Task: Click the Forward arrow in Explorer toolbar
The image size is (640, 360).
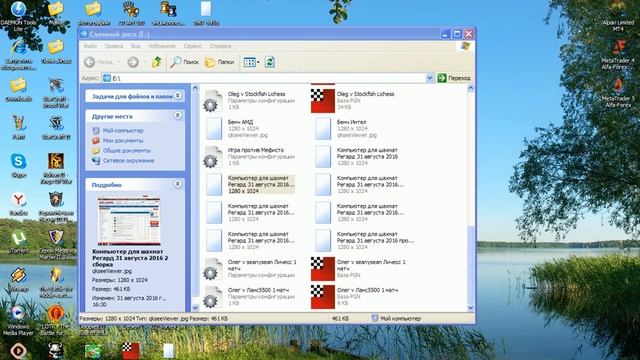Action: (133, 62)
